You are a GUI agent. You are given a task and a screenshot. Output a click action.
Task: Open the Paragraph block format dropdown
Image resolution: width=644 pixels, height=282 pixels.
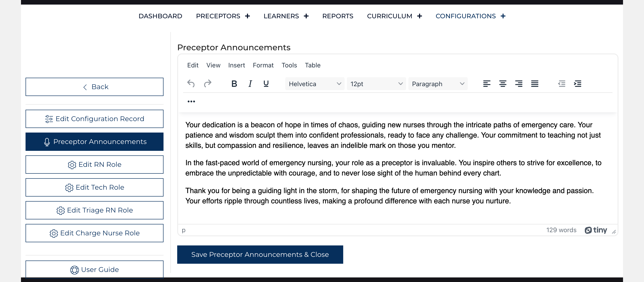point(438,84)
